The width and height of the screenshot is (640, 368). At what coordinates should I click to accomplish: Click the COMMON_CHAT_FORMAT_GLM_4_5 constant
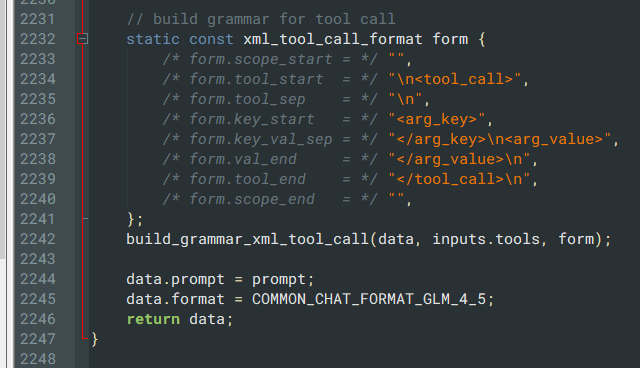369,299
